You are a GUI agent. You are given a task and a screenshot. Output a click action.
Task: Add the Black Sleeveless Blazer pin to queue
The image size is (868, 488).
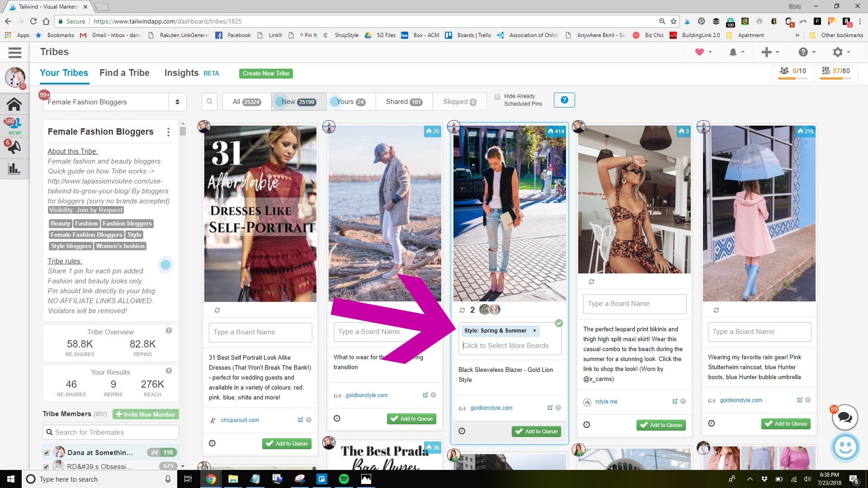[x=537, y=432]
